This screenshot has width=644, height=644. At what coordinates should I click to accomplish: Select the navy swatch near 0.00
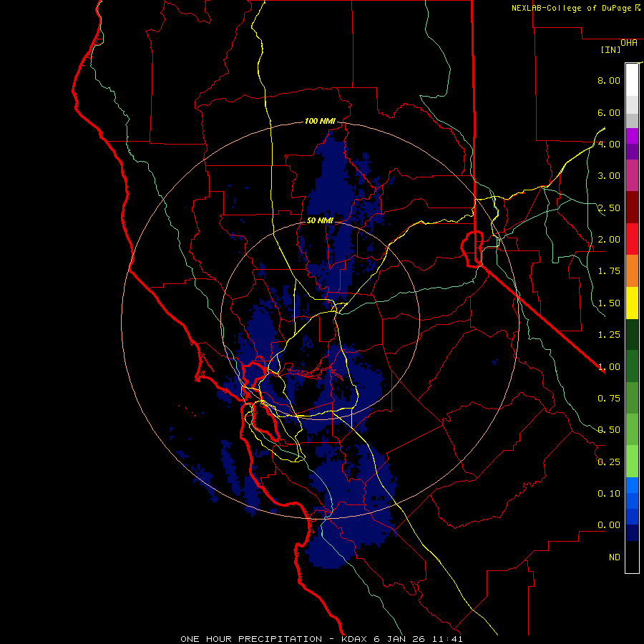point(632,532)
